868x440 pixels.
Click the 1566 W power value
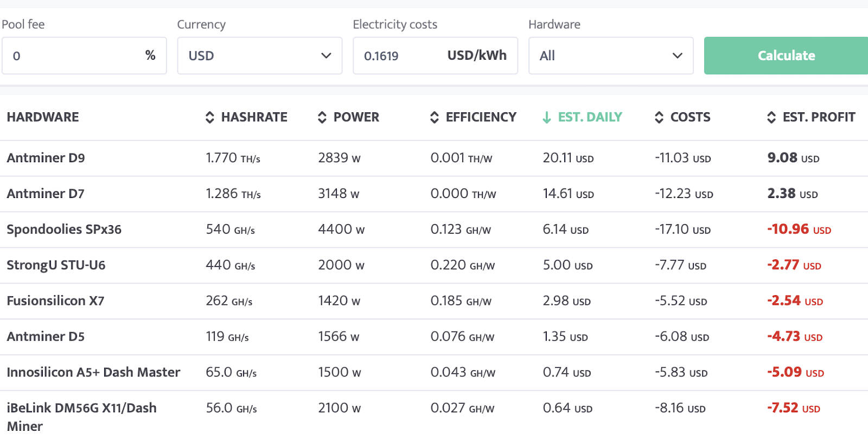339,337
